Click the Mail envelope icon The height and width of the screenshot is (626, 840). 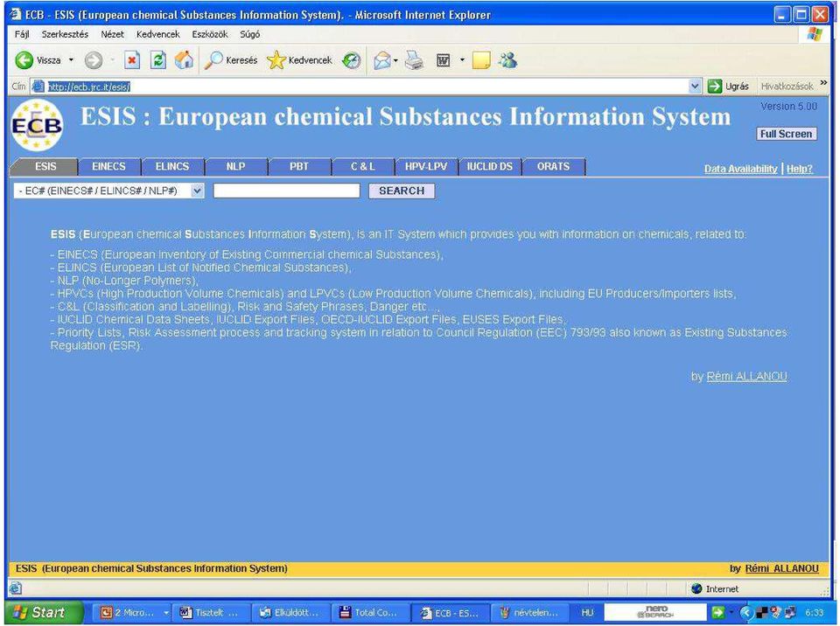tap(382, 60)
